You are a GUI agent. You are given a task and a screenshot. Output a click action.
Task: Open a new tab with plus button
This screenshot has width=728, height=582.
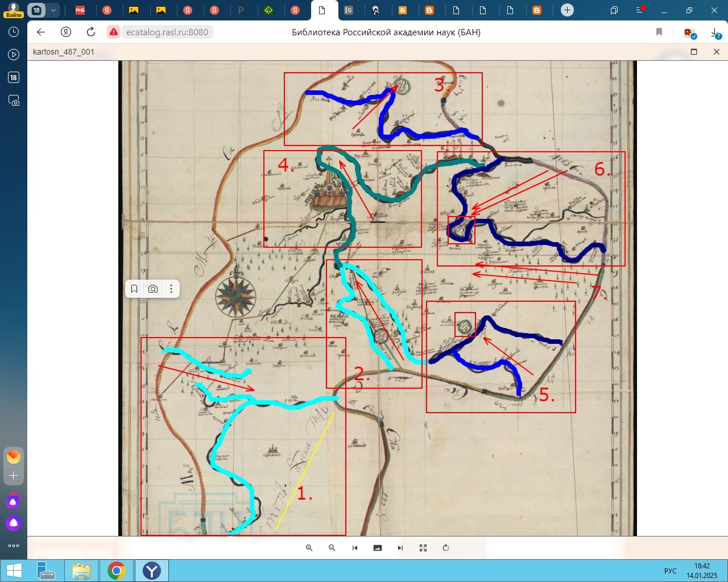tap(567, 10)
